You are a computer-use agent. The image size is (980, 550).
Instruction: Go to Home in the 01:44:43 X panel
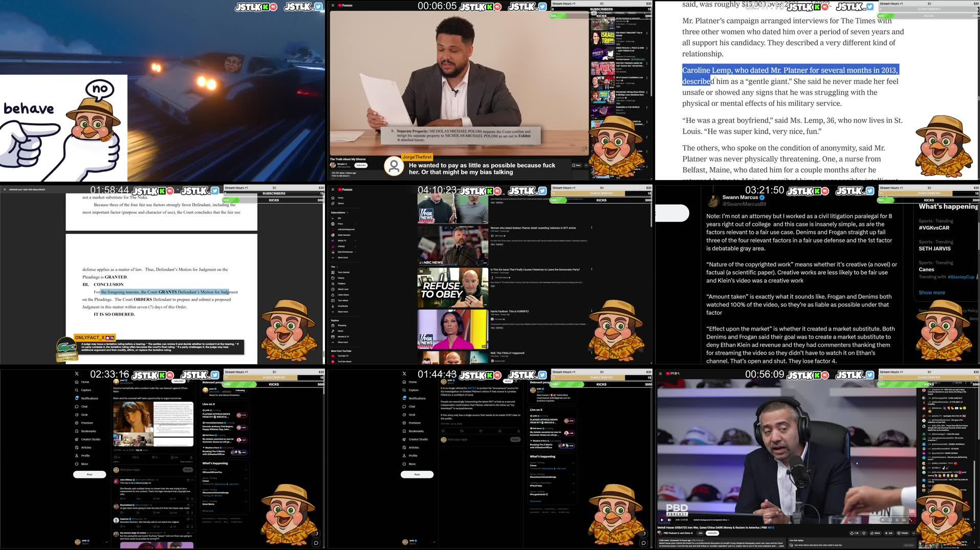coord(409,382)
